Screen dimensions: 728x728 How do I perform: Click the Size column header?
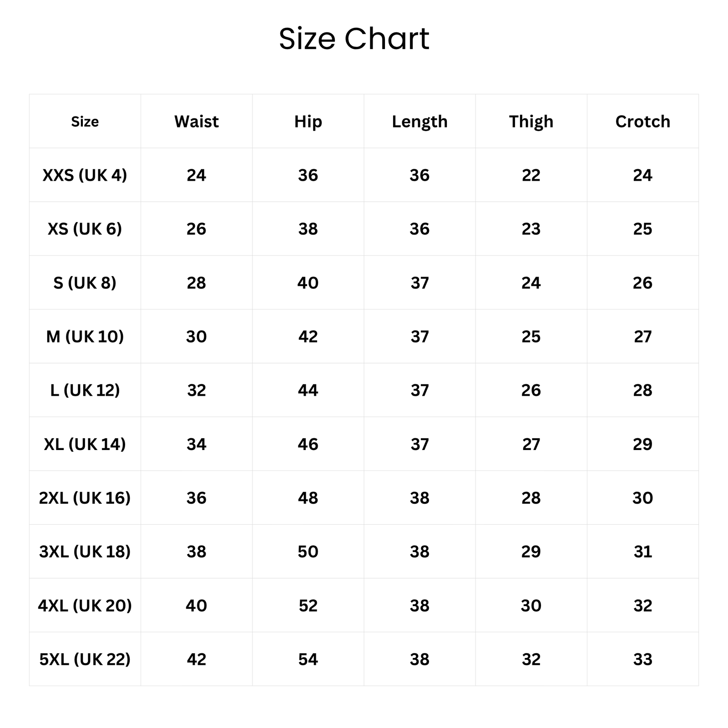point(85,121)
